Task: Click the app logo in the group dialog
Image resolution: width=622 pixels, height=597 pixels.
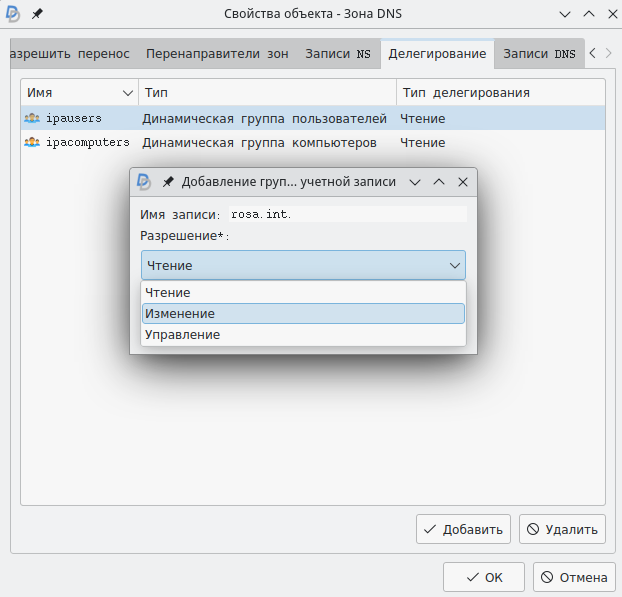Action: (x=144, y=182)
